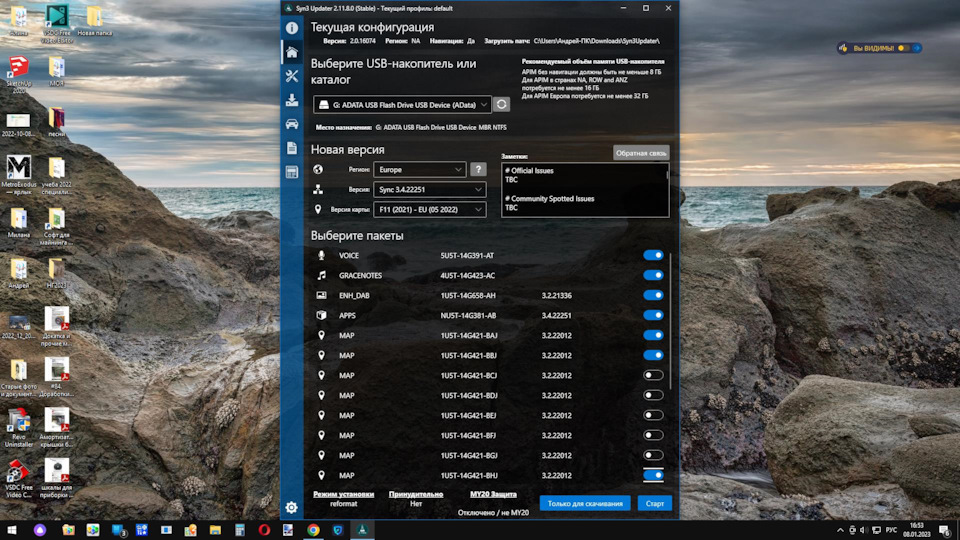Enable MAP 1U5T-14G421-BEJ toggle
Viewport: 960px width, 540px height.
click(x=653, y=415)
